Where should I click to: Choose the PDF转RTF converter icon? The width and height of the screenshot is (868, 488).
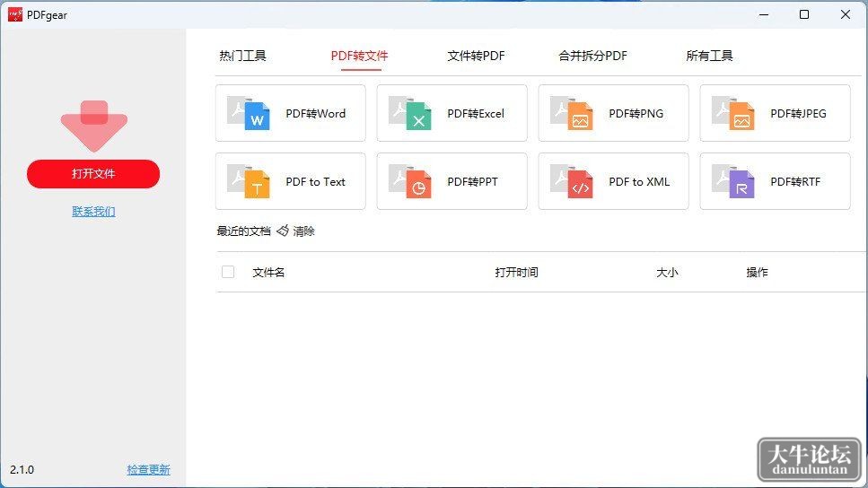[x=733, y=181]
